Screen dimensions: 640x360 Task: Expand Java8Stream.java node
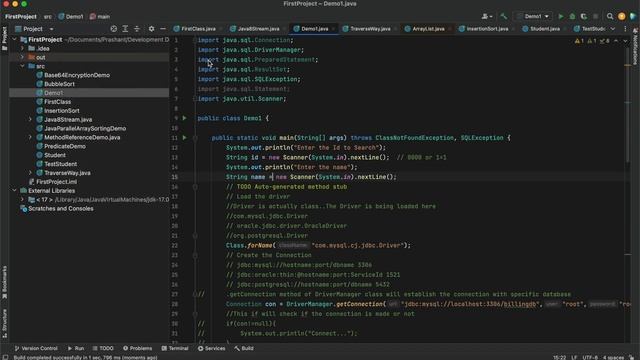30,120
